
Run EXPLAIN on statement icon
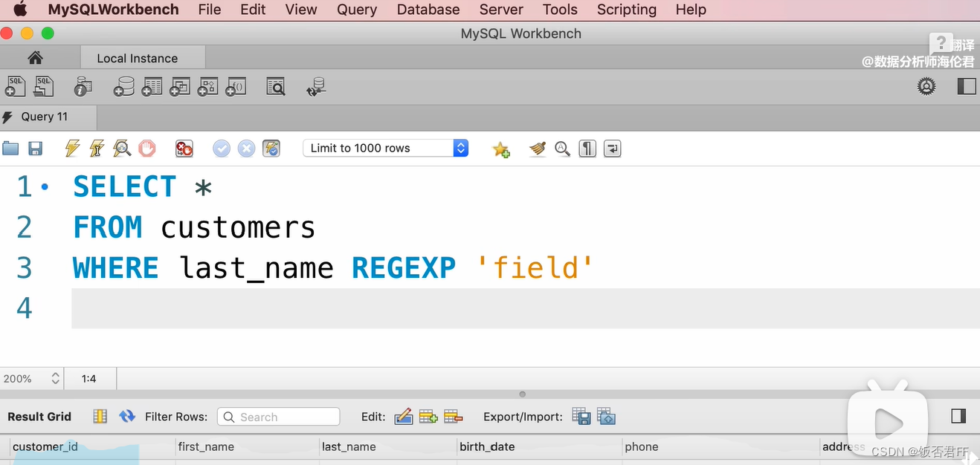point(122,149)
